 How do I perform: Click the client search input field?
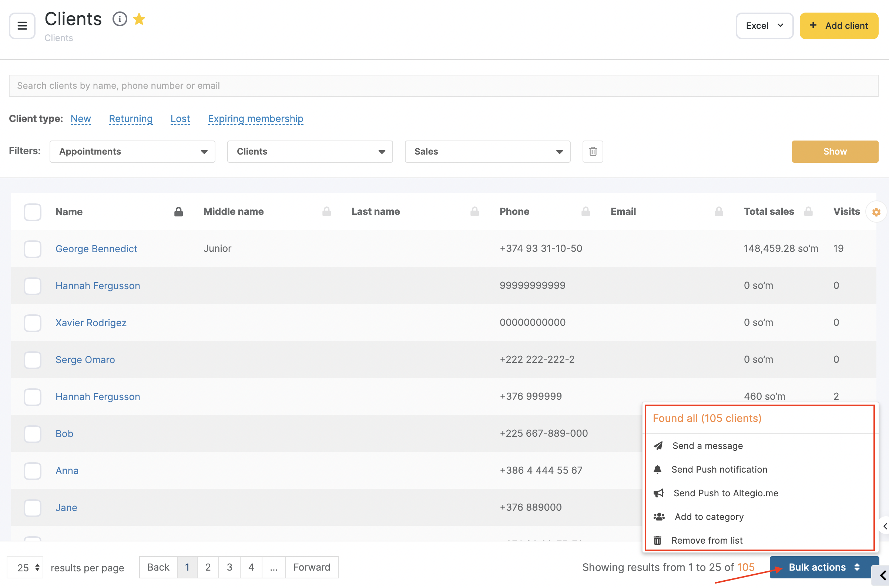point(443,85)
